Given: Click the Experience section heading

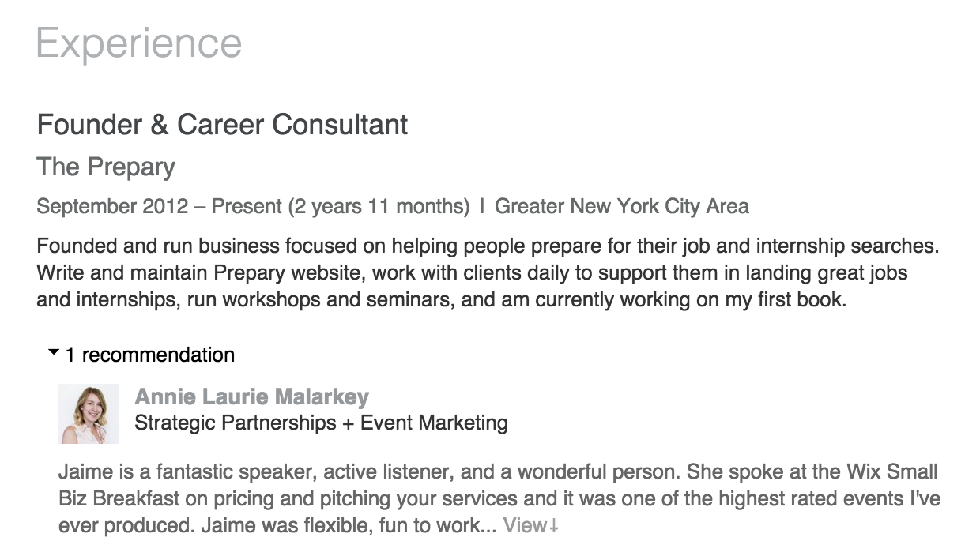Looking at the screenshot, I should click(139, 43).
